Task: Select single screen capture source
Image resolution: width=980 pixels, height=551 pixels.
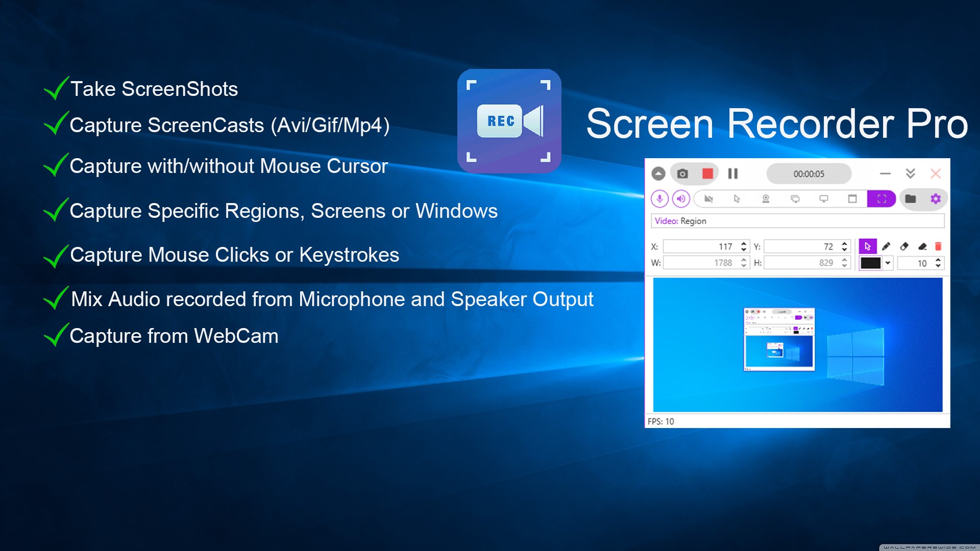Action: 823,199
